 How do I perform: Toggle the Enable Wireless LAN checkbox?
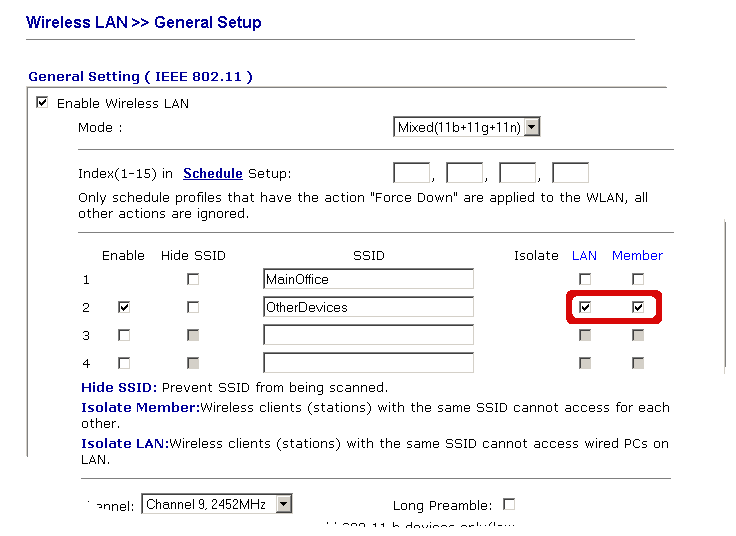pyautogui.click(x=42, y=102)
